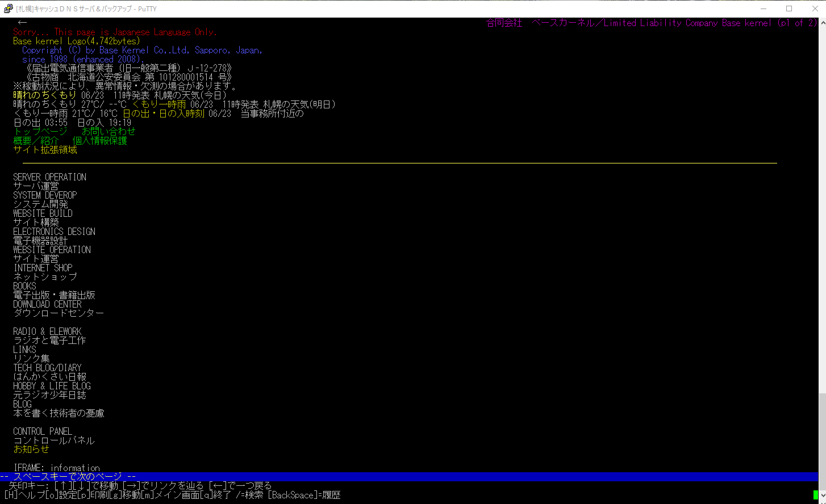Click 元ラジオ少年日誌 entry

pyautogui.click(x=49, y=395)
